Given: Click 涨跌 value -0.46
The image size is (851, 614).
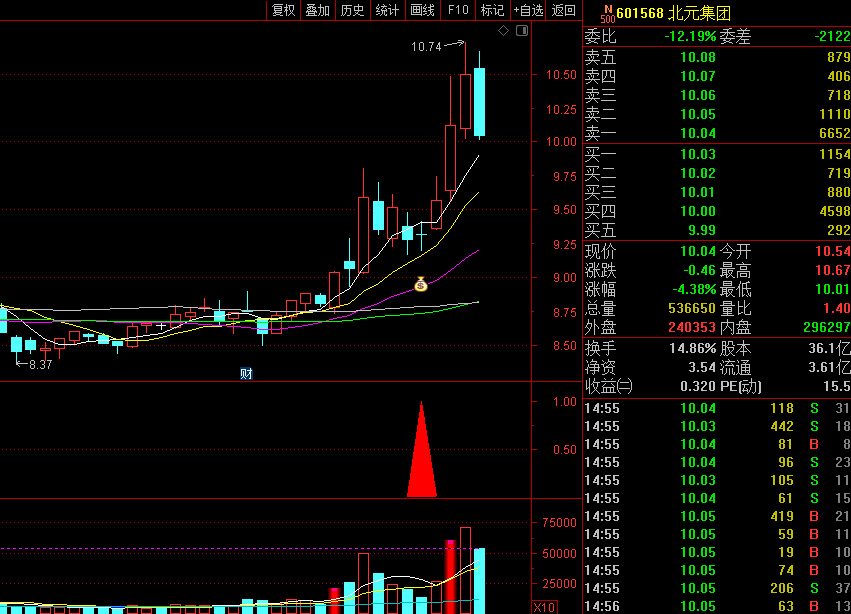Looking at the screenshot, I should 700,270.
